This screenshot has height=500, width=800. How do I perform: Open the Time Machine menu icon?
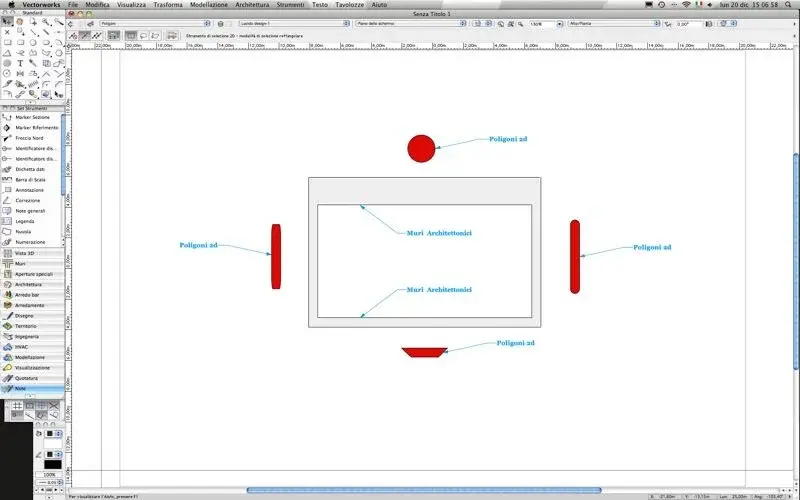point(662,5)
